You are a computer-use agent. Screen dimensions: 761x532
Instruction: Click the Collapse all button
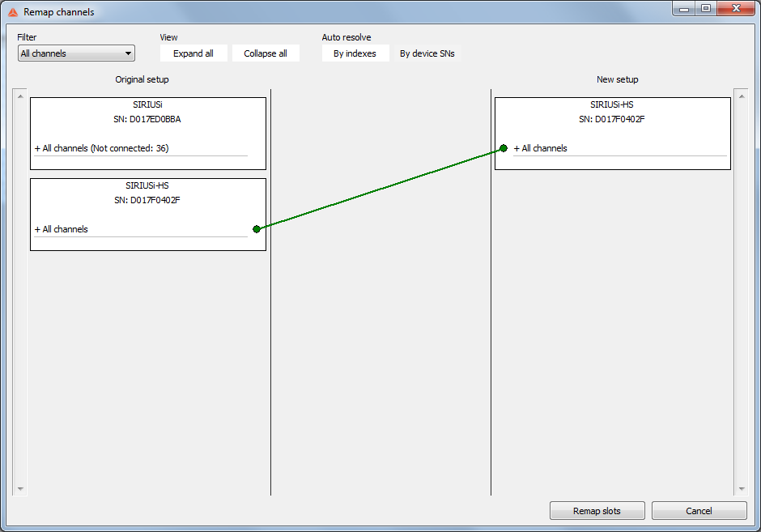pos(265,53)
